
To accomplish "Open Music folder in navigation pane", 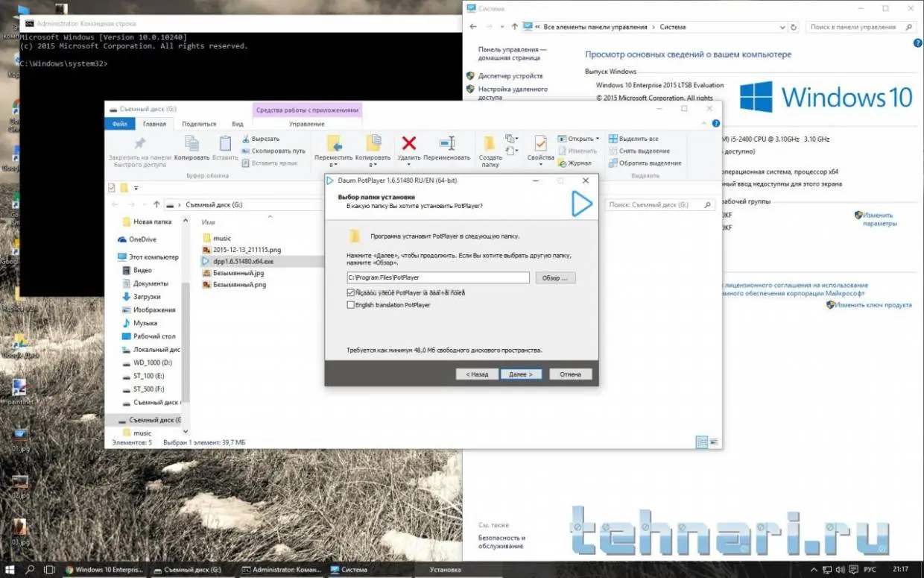I will pyautogui.click(x=139, y=323).
